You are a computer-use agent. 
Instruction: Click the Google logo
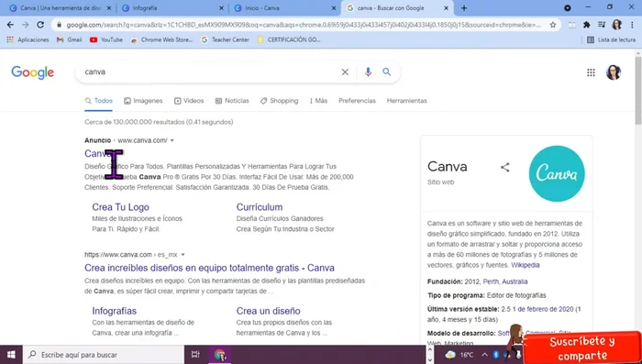click(32, 72)
